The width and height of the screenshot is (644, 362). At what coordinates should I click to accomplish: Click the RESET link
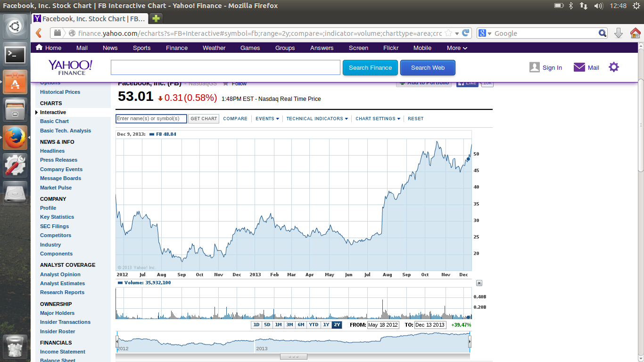[x=416, y=119]
